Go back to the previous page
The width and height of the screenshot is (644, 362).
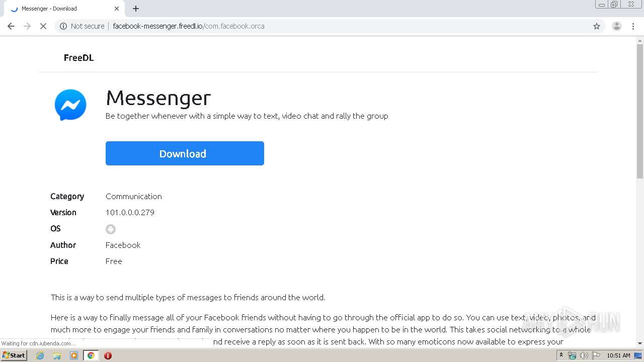click(11, 26)
